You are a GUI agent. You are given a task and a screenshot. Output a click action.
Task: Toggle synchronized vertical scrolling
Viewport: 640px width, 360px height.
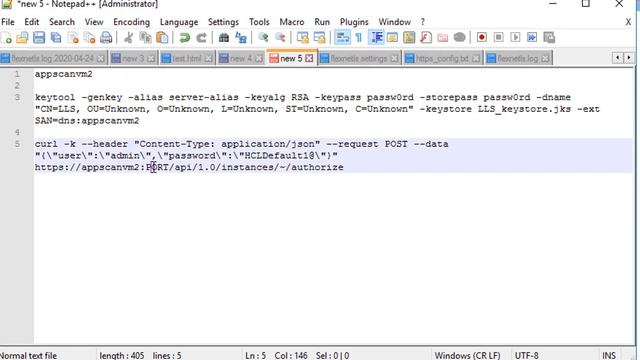coord(302,38)
